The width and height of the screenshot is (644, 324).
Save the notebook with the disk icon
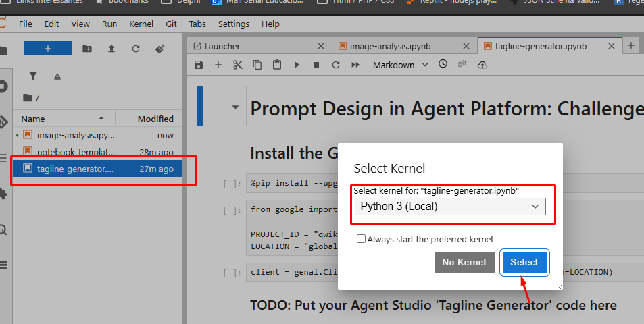[x=199, y=65]
